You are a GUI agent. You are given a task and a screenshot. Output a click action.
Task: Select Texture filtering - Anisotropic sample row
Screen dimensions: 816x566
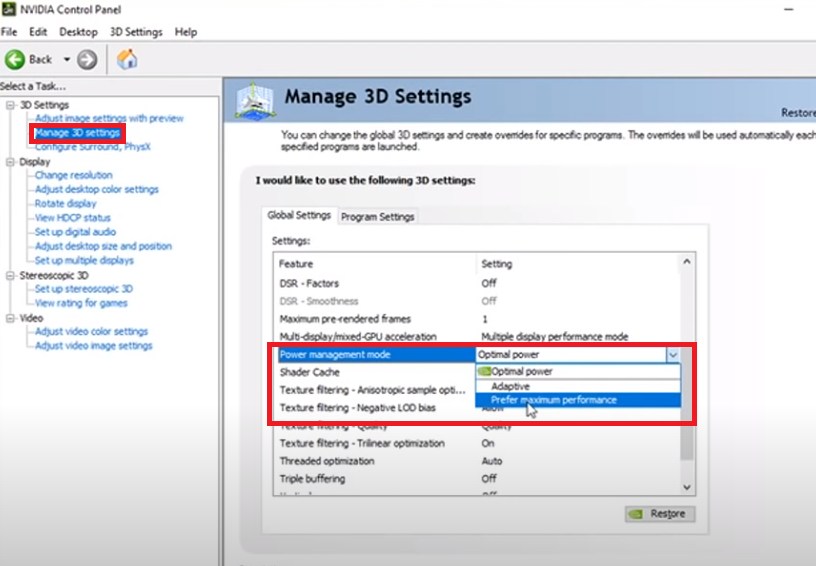[375, 390]
